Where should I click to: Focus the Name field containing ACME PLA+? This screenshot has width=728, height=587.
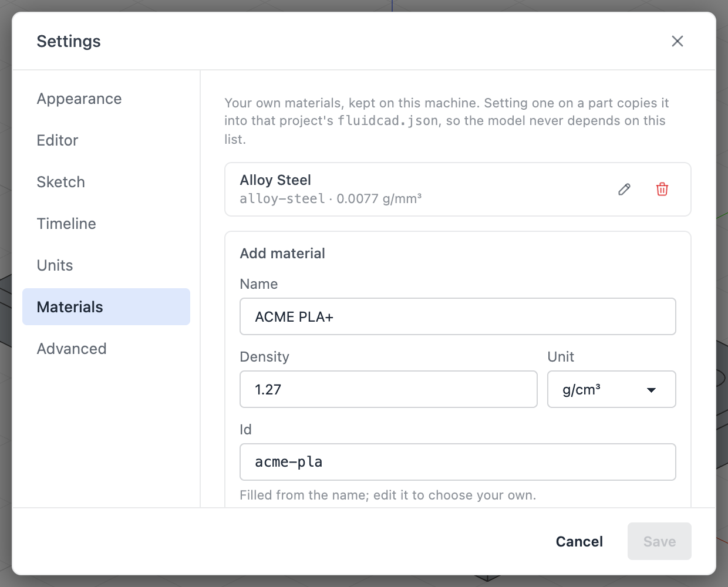click(x=458, y=316)
